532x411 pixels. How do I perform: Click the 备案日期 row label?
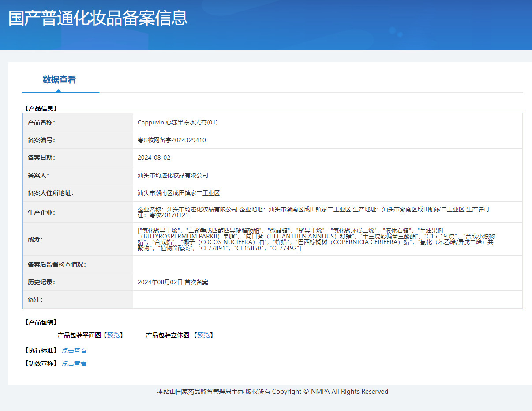click(x=41, y=158)
